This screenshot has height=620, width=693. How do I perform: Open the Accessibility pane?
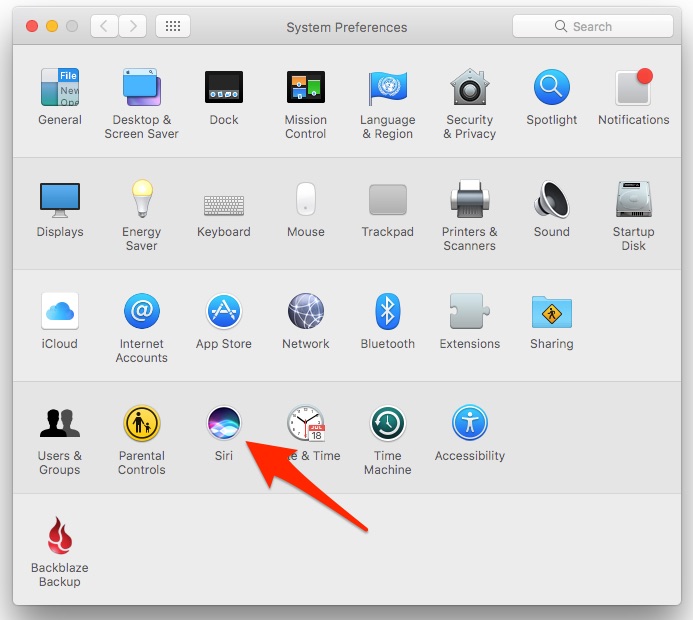469,424
